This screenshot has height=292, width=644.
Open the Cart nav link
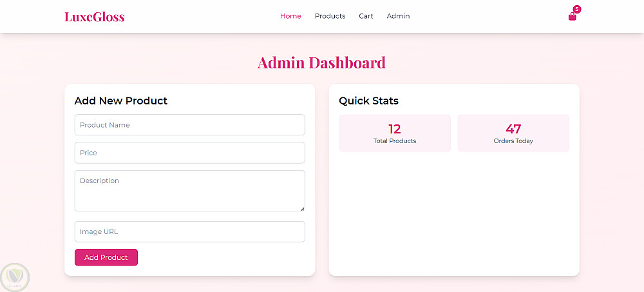(x=366, y=16)
